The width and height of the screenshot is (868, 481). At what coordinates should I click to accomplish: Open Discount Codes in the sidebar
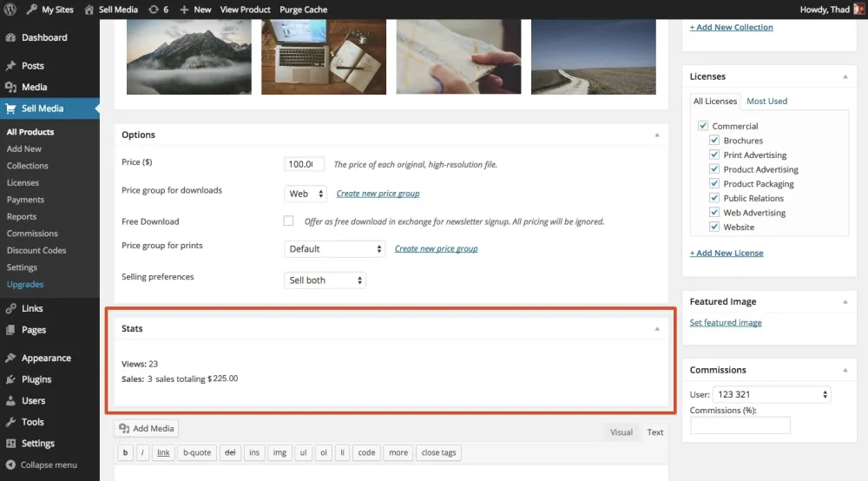point(36,250)
